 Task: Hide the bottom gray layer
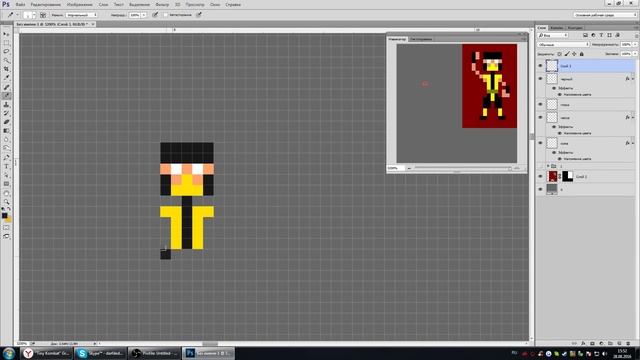coord(540,189)
